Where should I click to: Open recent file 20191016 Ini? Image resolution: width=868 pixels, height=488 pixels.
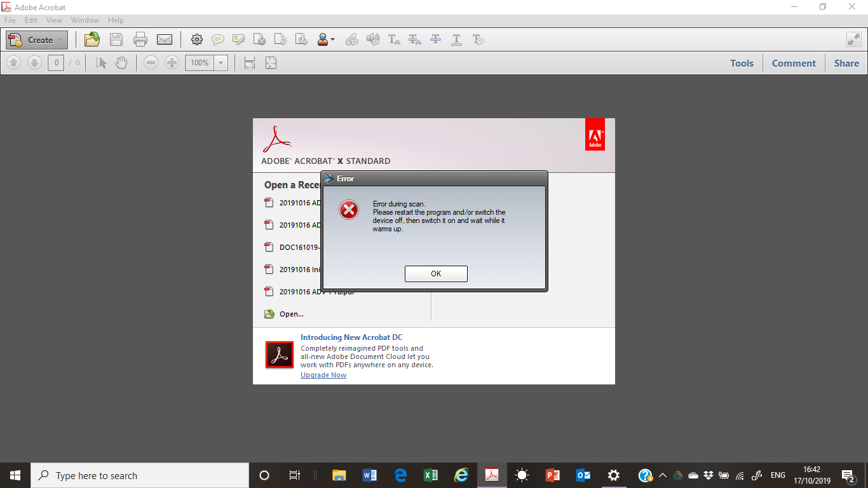[x=299, y=269]
